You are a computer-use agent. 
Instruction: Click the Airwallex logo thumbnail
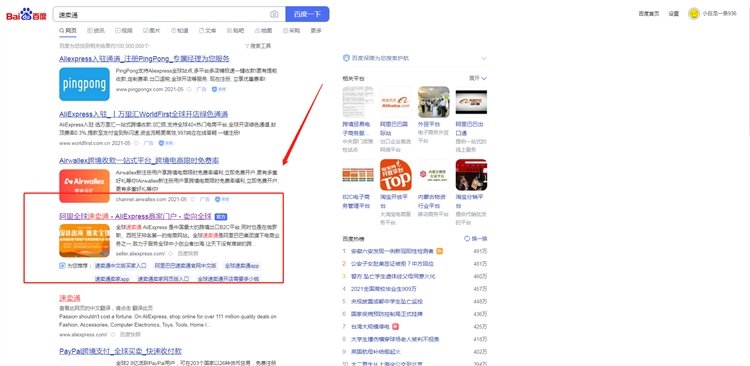84,186
